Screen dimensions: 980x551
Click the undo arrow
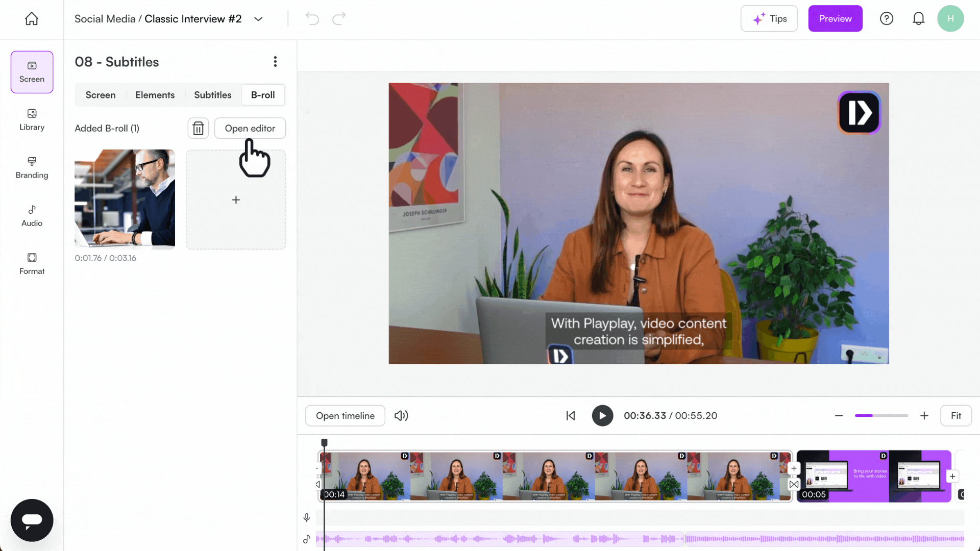[x=312, y=19]
